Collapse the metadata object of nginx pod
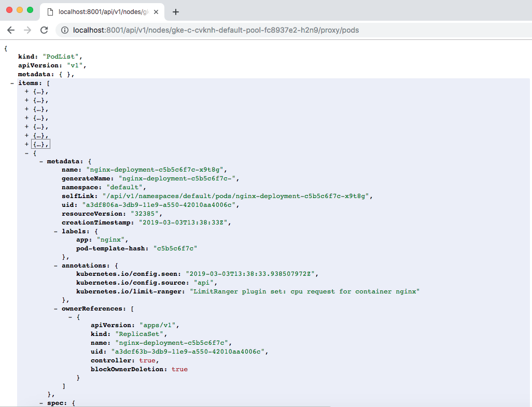The width and height of the screenshot is (532, 407). [41, 161]
